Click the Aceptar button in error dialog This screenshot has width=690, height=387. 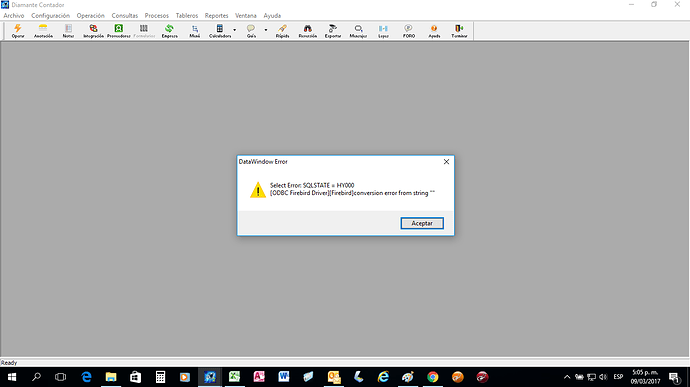tap(422, 223)
